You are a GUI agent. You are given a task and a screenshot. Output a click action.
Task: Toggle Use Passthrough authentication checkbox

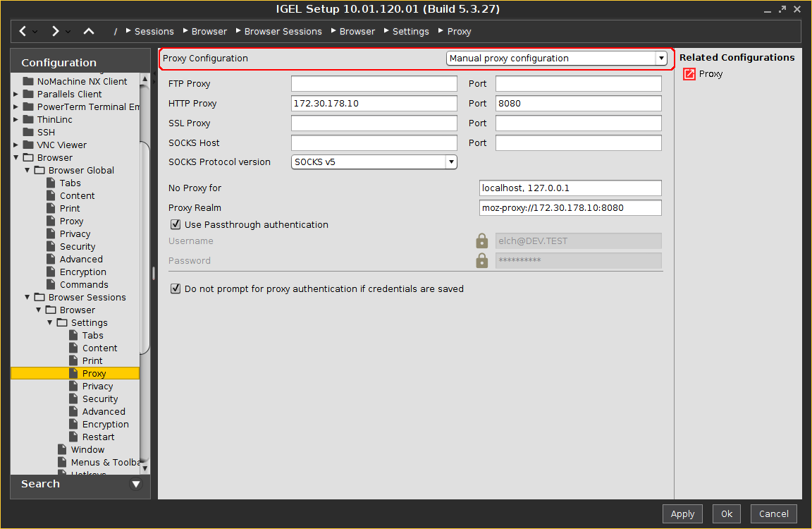176,225
